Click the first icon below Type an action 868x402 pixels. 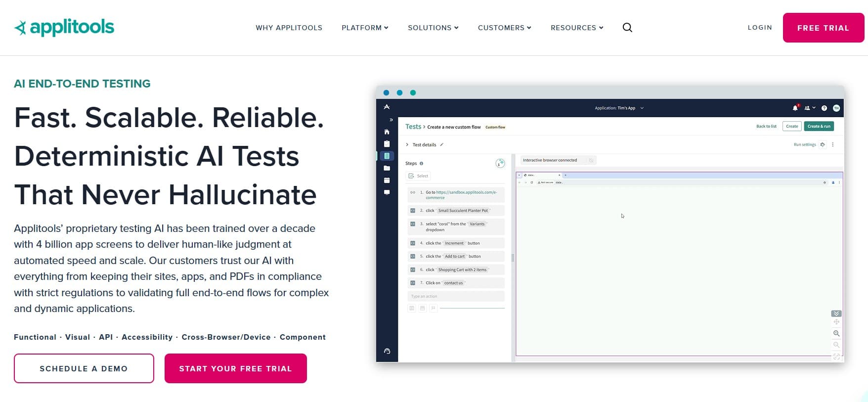(x=411, y=308)
